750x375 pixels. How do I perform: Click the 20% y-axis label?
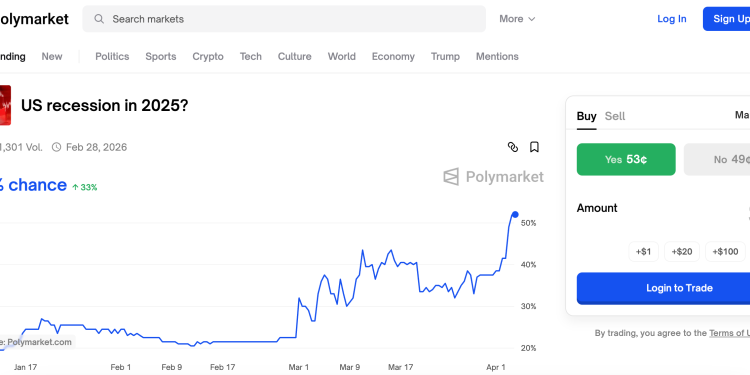pos(528,348)
